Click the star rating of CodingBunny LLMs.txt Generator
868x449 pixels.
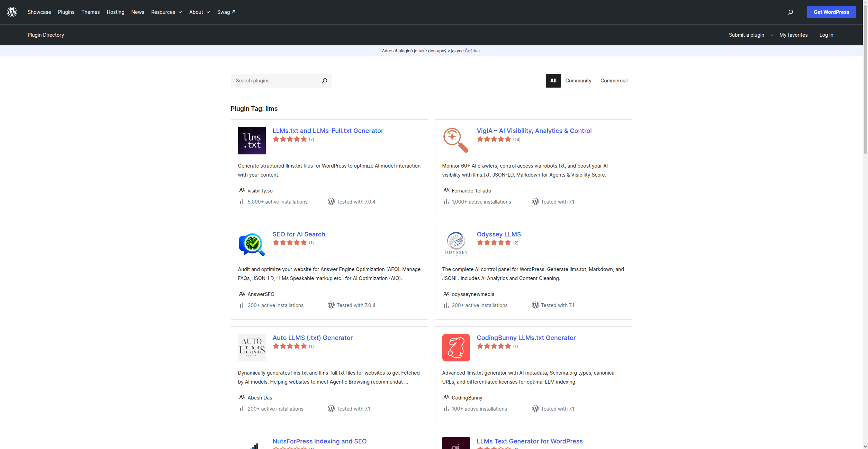(494, 346)
